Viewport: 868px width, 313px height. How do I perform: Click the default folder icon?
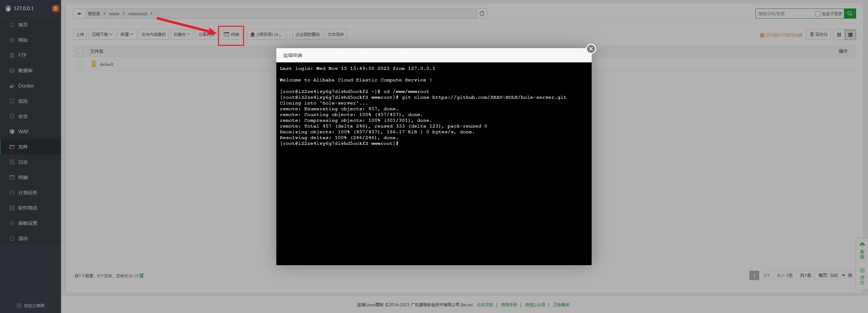[x=94, y=64]
